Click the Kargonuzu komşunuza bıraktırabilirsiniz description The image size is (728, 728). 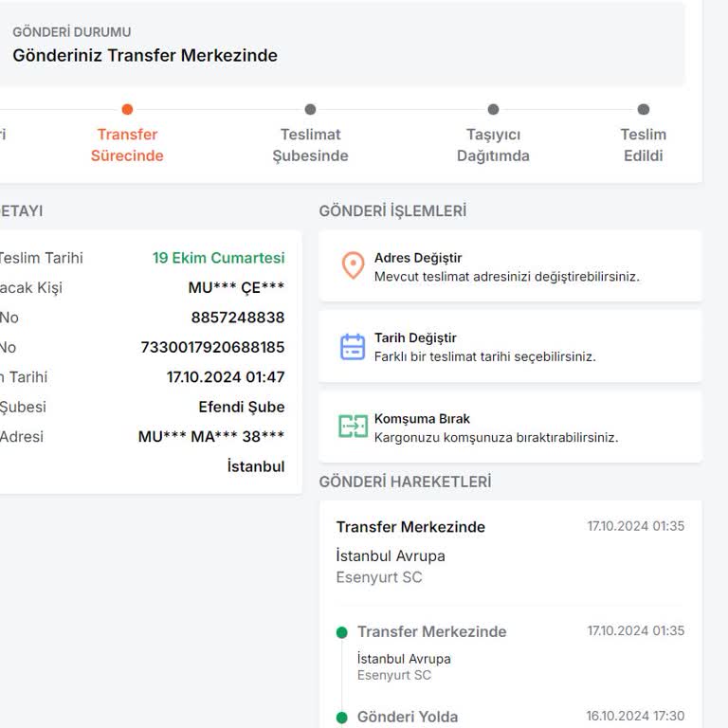point(496,437)
